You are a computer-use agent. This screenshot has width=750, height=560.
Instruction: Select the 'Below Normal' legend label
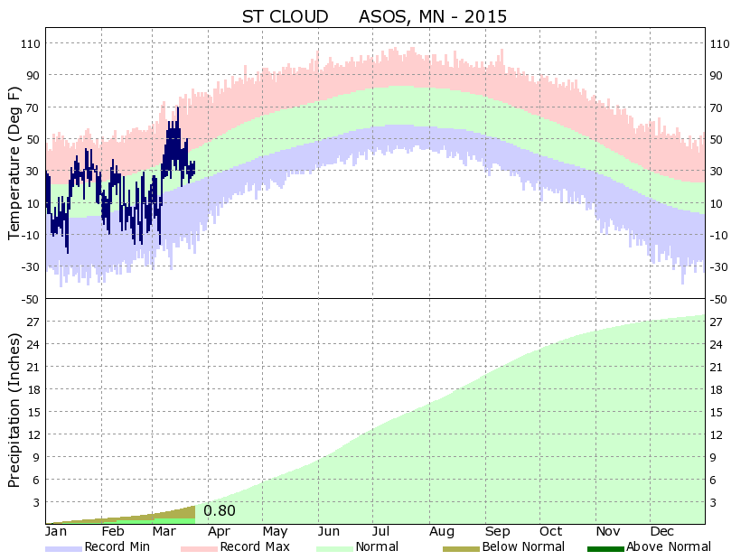pyautogui.click(x=523, y=546)
